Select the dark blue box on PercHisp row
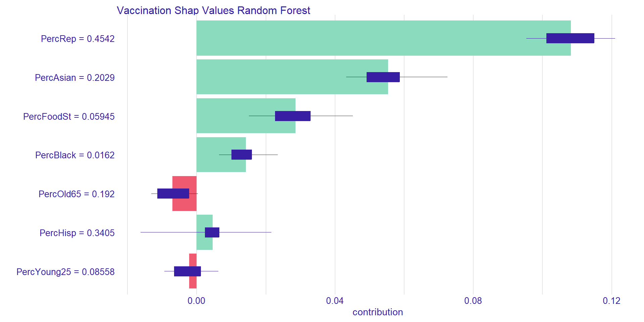This screenshot has width=644, height=322. coord(212,232)
